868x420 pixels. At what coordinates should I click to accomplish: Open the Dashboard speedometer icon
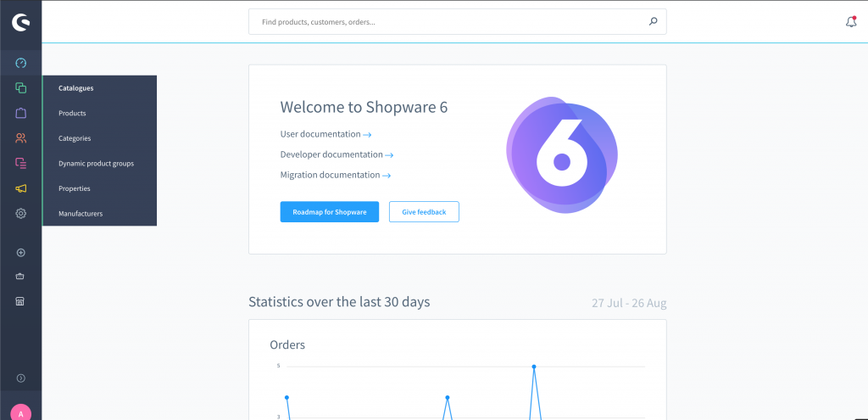point(21,63)
